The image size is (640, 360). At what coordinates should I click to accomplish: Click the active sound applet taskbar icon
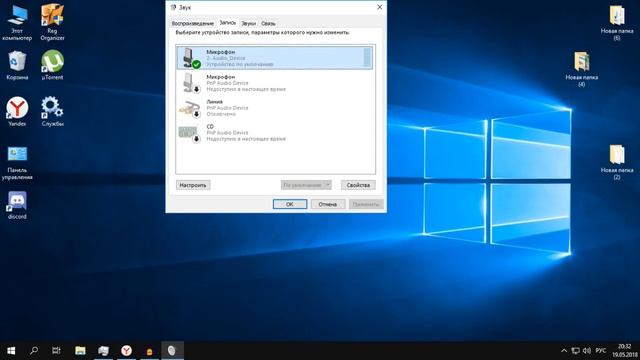tap(172, 351)
